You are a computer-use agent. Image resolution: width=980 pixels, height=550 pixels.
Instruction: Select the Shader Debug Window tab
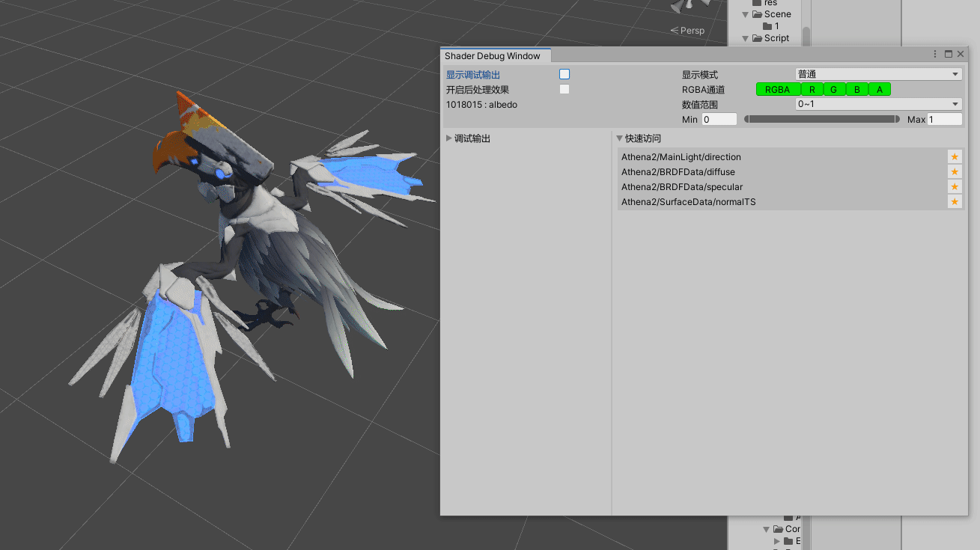493,56
